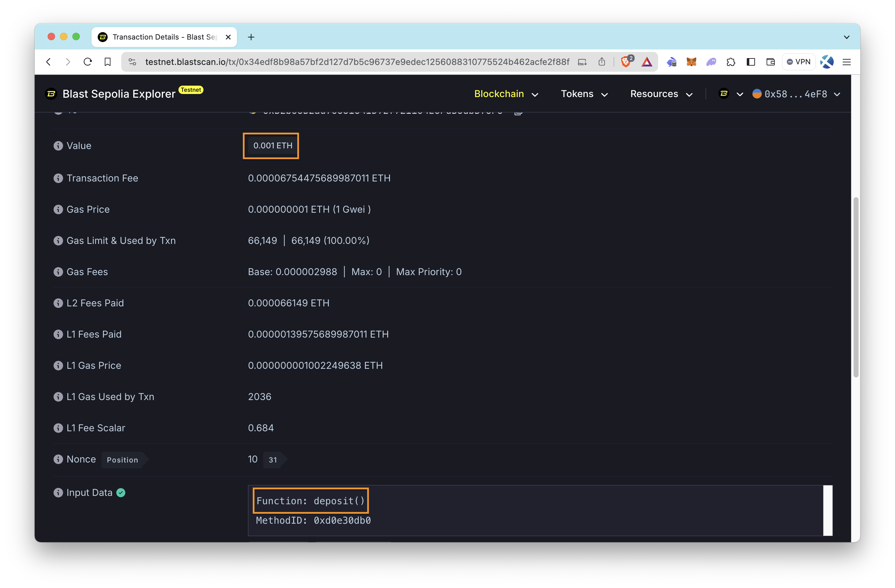Click the Transaction Fee info icon
Viewport: 895px width, 588px height.
tap(57, 178)
